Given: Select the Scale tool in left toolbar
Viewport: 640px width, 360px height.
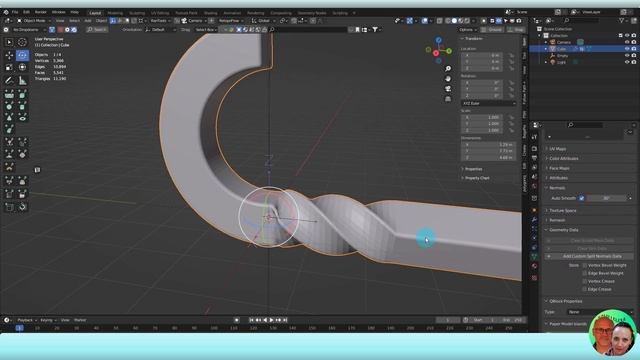Looking at the screenshot, I should 9,67.
